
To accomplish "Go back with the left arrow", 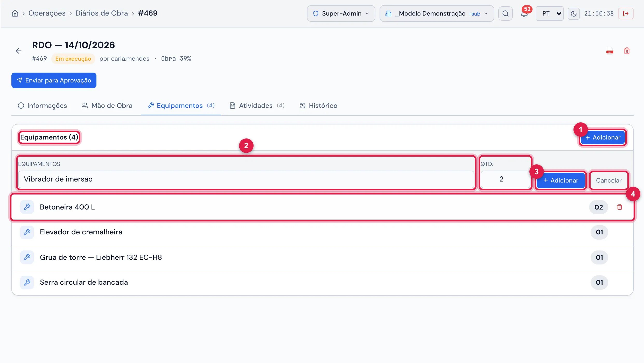I will click(19, 51).
